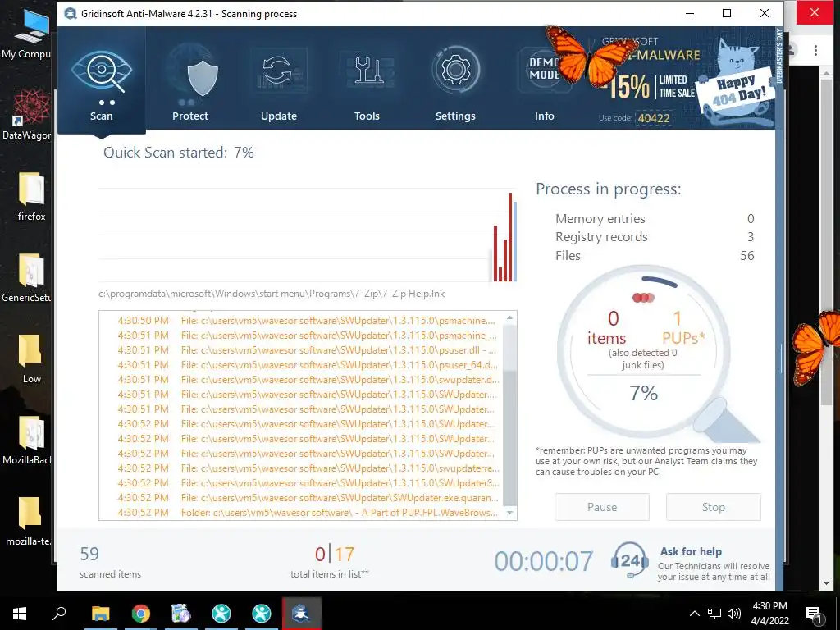Open the Info Demo Mode icon
This screenshot has width=840, height=630.
pos(543,69)
